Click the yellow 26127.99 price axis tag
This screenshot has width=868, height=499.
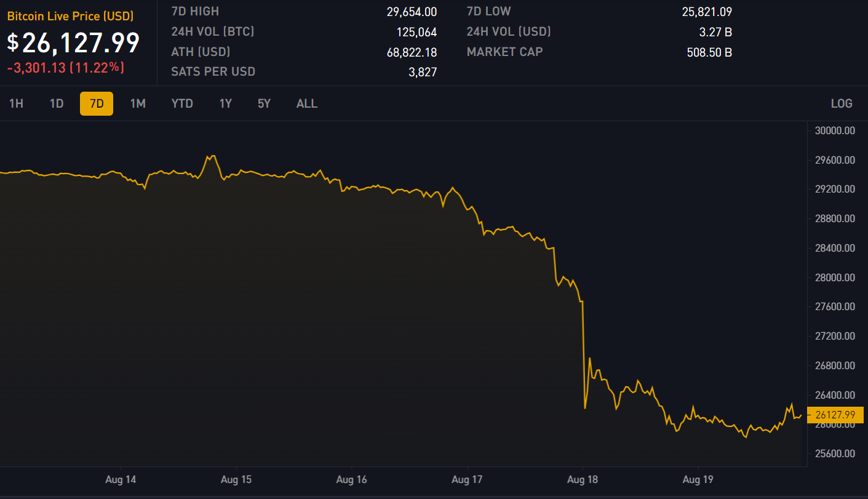[x=835, y=415]
